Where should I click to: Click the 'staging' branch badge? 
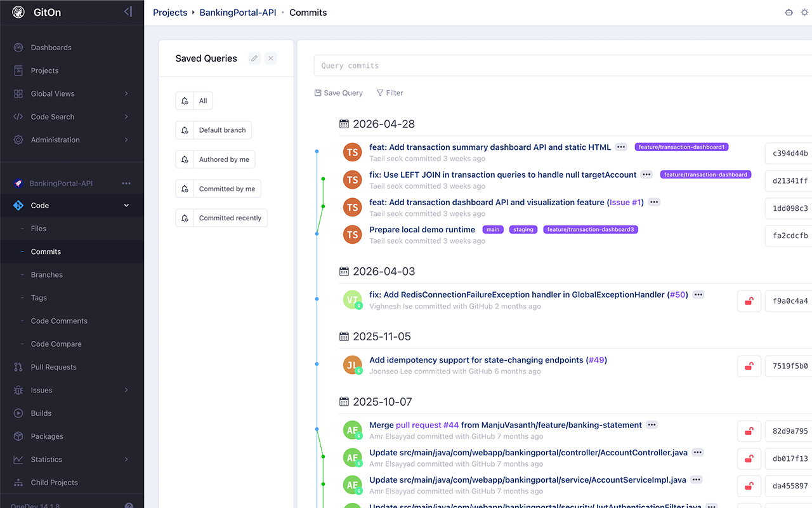[x=523, y=229]
